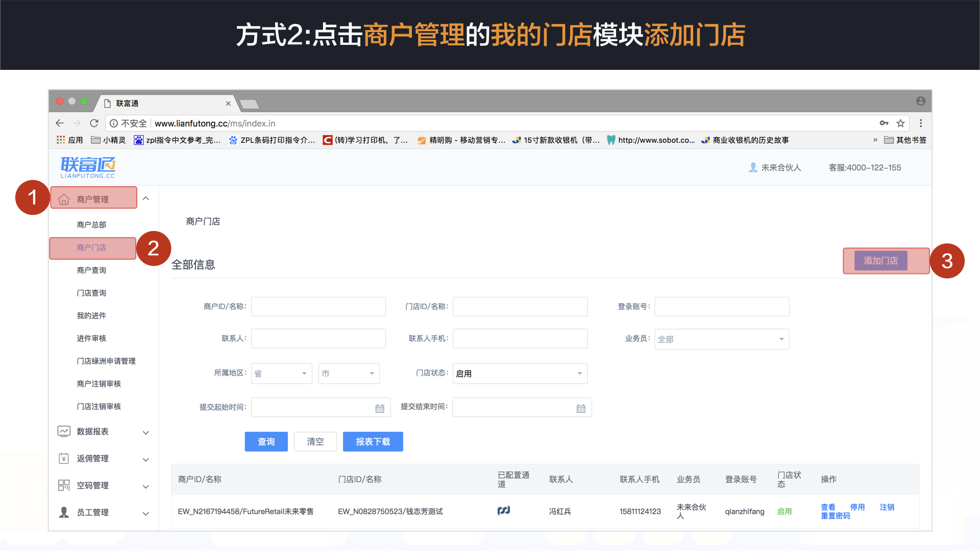Select 我的进件 in the sidebar

tap(91, 315)
